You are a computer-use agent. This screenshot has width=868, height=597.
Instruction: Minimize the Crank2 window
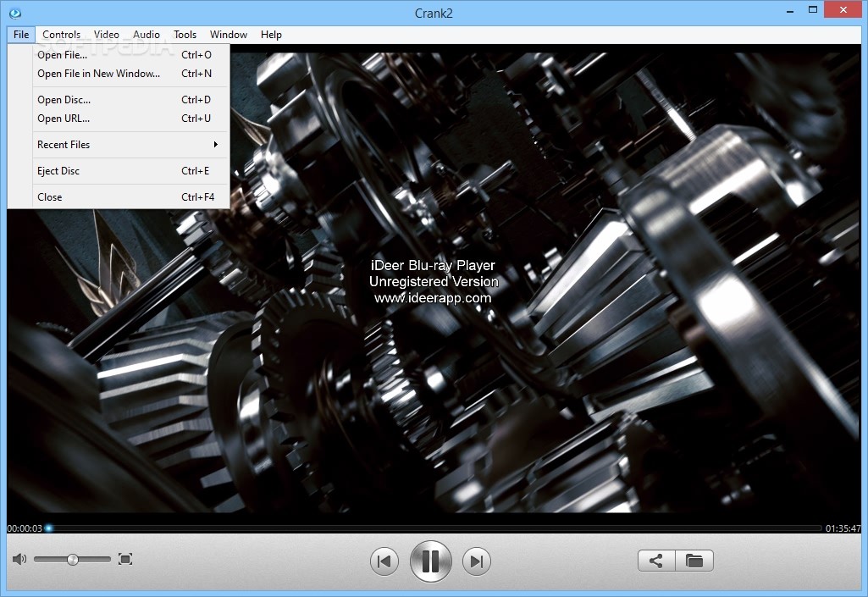pyautogui.click(x=790, y=10)
